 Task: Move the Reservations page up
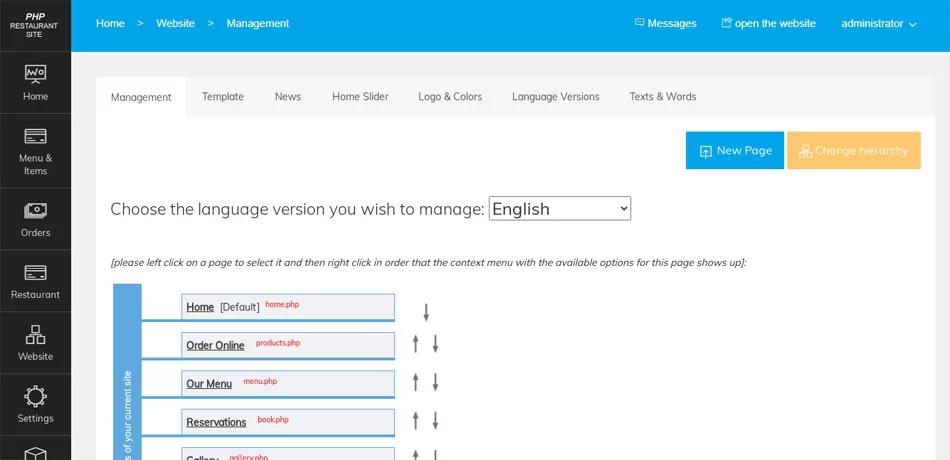416,420
